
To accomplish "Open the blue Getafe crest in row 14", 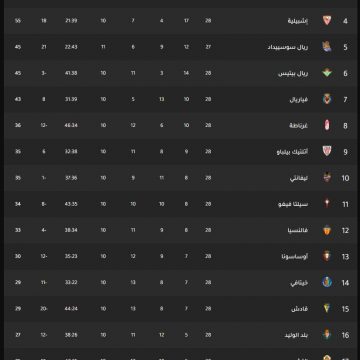I will point(327,282).
